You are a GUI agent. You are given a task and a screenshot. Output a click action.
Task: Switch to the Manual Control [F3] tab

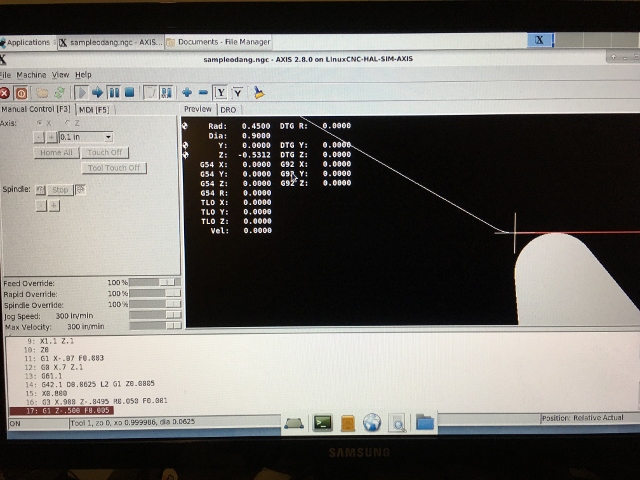[x=37, y=109]
